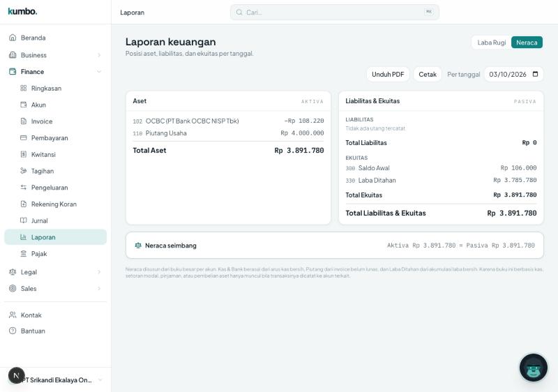
Task: Click the Kwitansi receipt icon
Action: click(24, 154)
